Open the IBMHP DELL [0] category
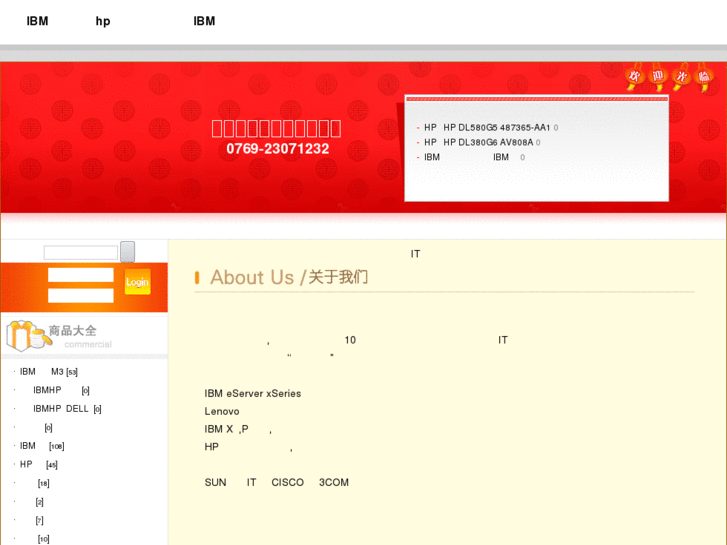 (x=67, y=409)
